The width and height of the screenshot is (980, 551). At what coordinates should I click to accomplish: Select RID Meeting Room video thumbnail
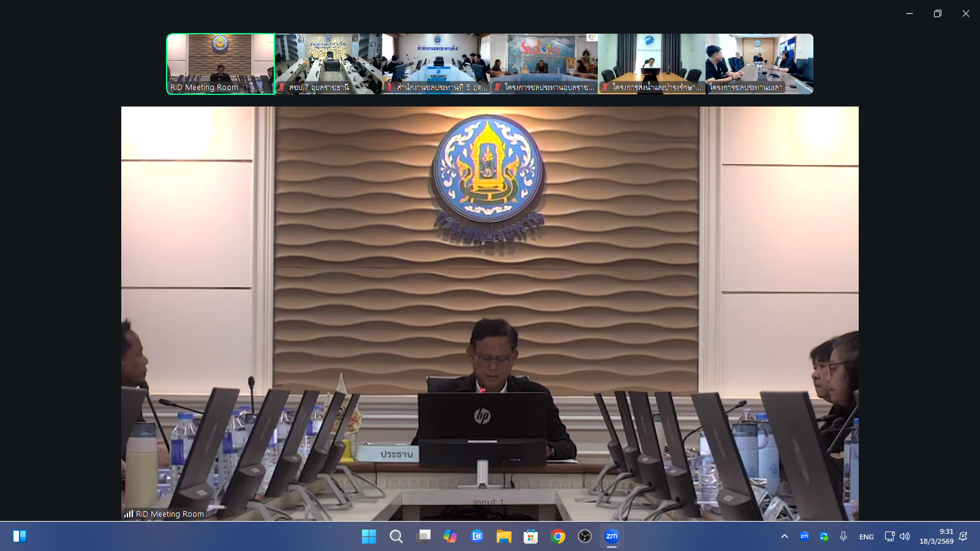point(221,64)
